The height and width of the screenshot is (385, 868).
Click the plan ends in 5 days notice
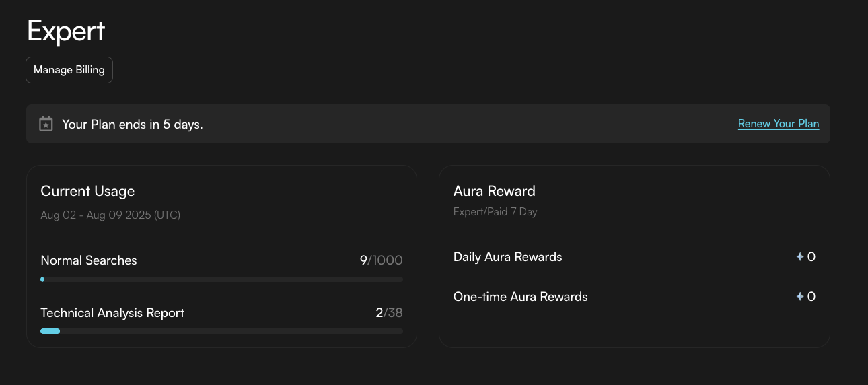[133, 125]
